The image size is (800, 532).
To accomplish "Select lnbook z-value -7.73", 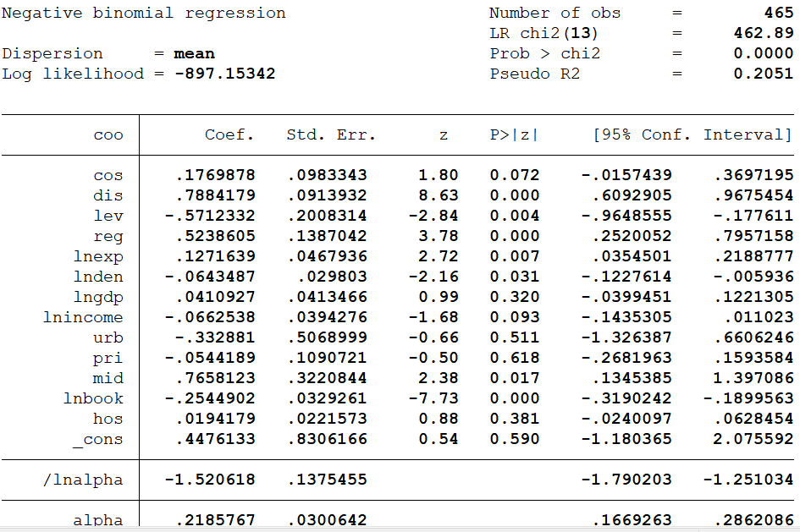I will pos(433,398).
